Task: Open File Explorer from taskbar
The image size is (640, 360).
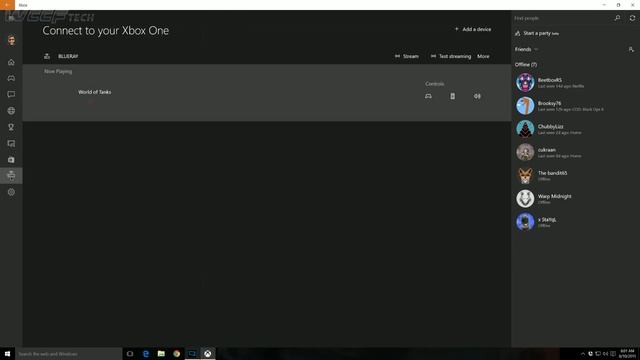Action: 161,354
